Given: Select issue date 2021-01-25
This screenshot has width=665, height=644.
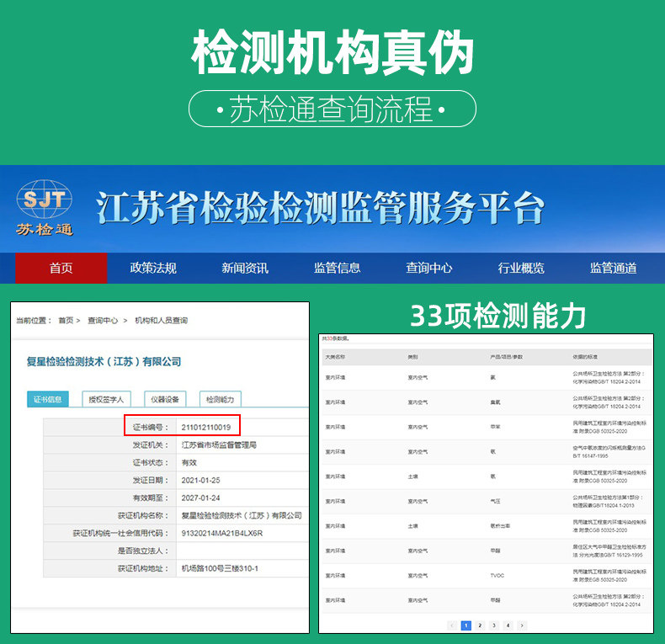Looking at the screenshot, I should pyautogui.click(x=200, y=480).
